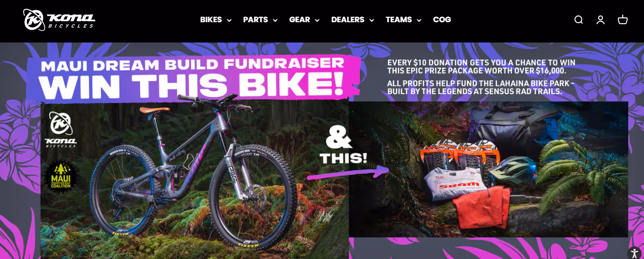Click the $10 donation description text

[481, 77]
